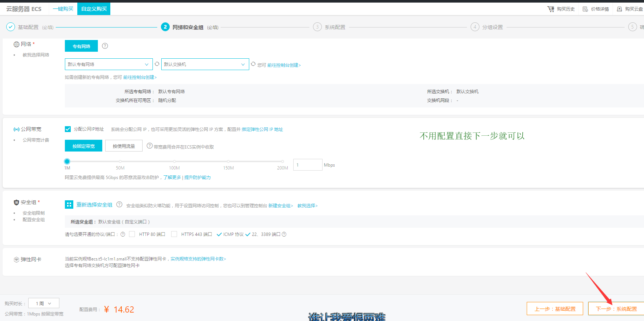Viewport: 644px width, 321px height.
Task: Go to 系统配置 step label
Action: [335, 27]
